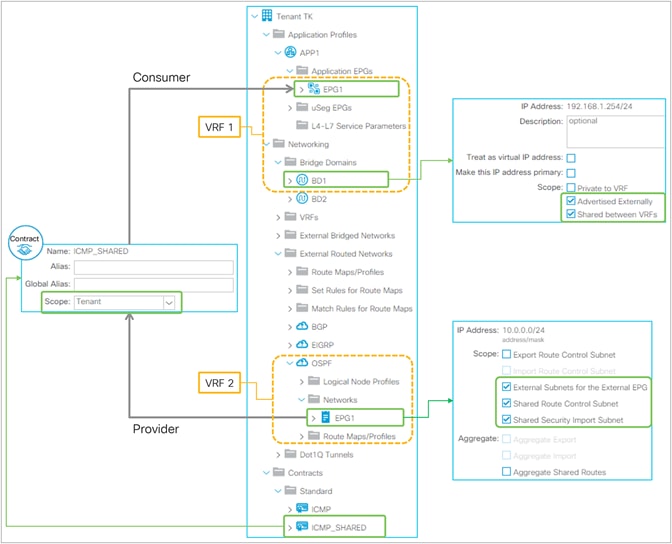
Task: Click the External Routed Networks folder icon
Action: tap(291, 253)
